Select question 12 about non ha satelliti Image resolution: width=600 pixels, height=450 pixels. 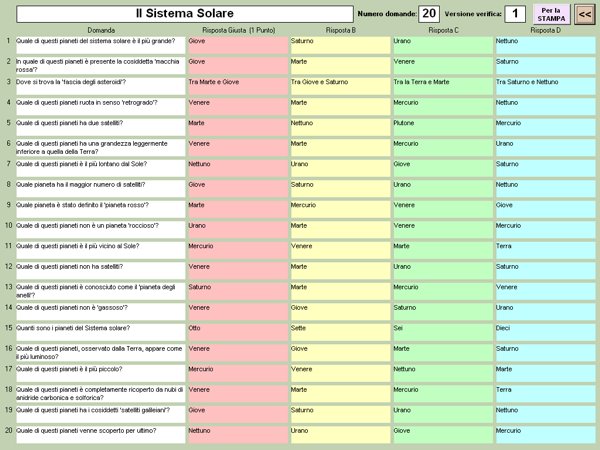coord(101,271)
